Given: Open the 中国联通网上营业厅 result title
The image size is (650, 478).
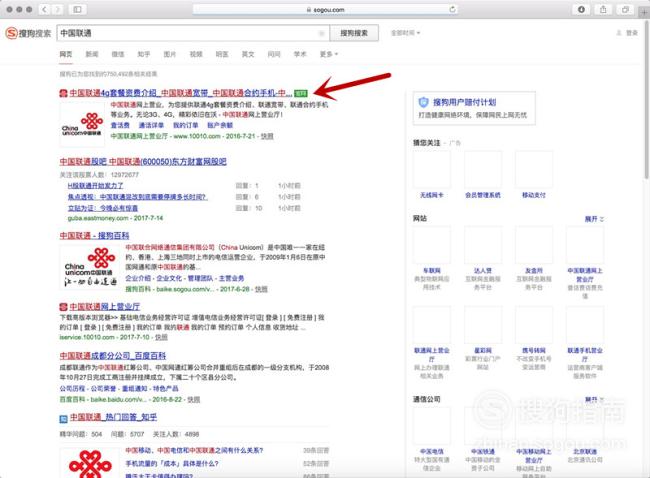Looking at the screenshot, I should tap(104, 307).
